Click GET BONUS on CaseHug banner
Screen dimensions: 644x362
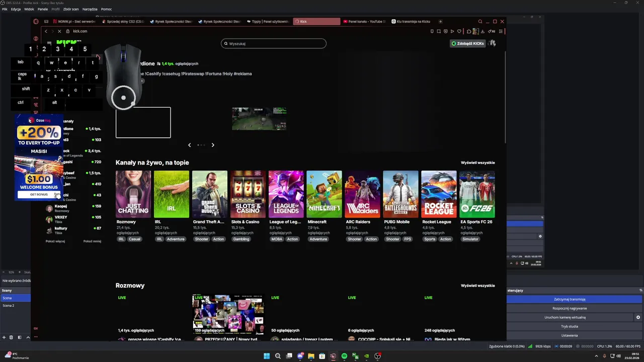[x=39, y=195]
